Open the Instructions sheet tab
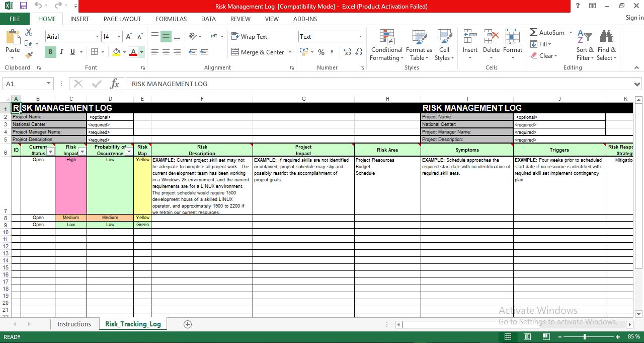 click(x=74, y=324)
